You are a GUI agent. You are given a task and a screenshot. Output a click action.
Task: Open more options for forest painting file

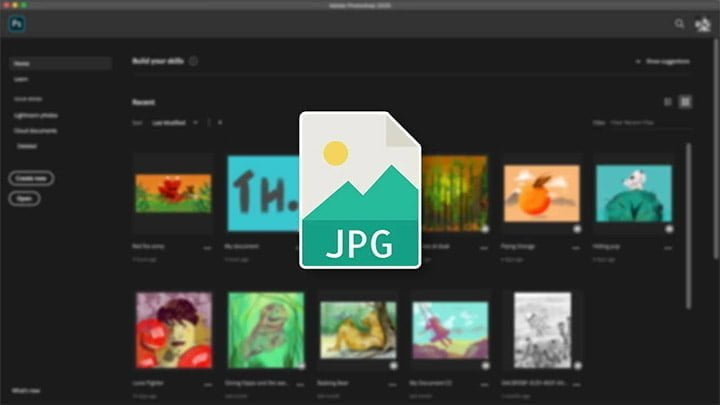click(484, 248)
